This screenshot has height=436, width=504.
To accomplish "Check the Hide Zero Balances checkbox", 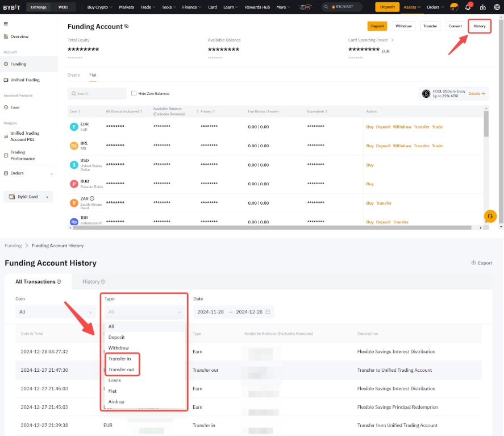I will tap(134, 93).
